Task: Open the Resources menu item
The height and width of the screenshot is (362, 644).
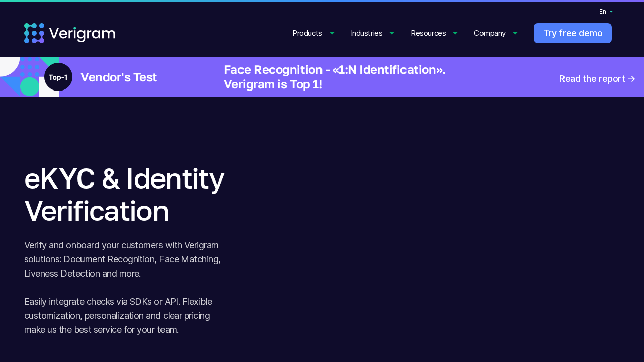Action: point(428,33)
